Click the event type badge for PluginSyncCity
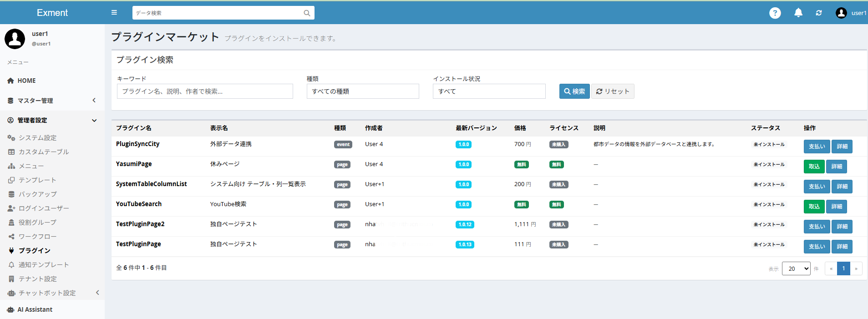Image resolution: width=868 pixels, height=319 pixels. click(343, 144)
